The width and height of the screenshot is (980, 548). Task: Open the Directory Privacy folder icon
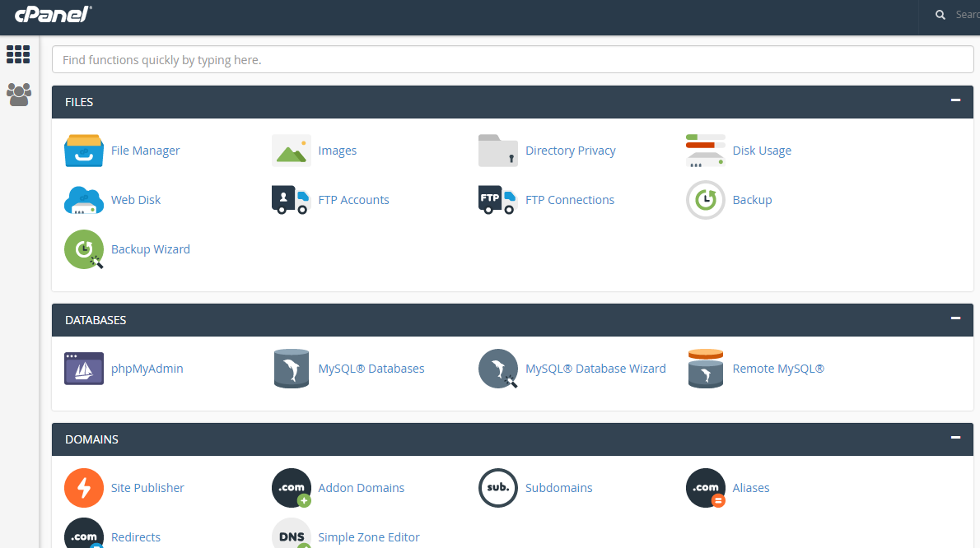coord(498,151)
